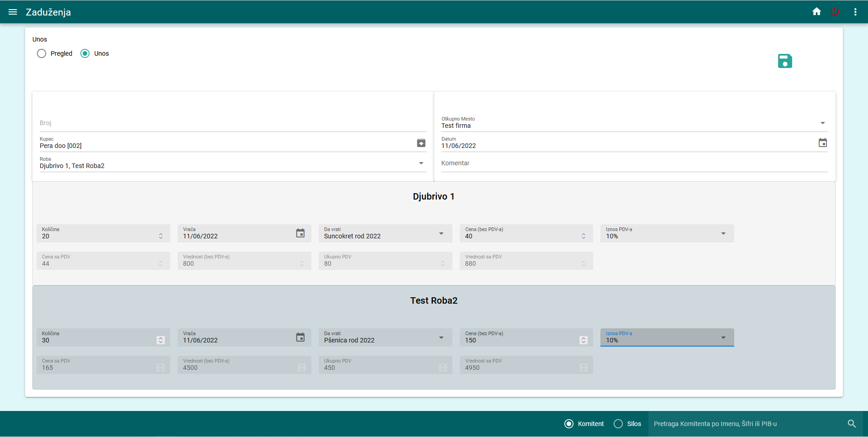Viewport: 868px width, 437px height.
Task: Click the search magnifier icon
Action: [x=852, y=423]
